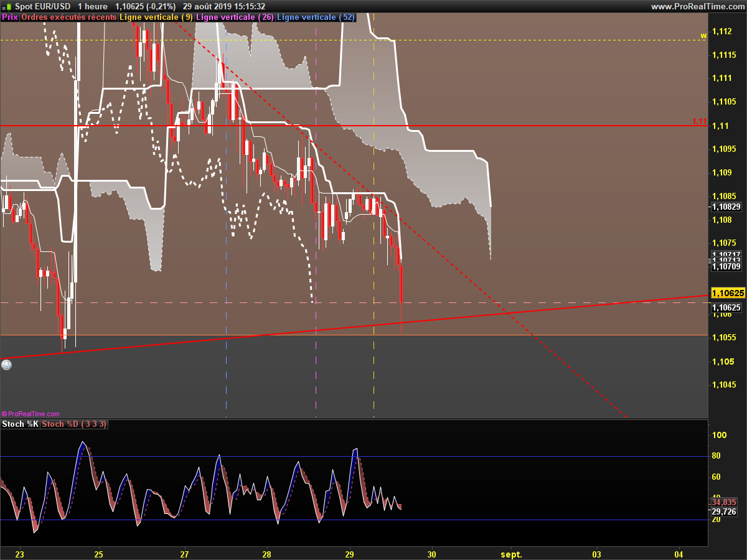The image size is (747, 560).
Task: Click the 1,10625 (-0,21%) price quote
Action: point(146,6)
